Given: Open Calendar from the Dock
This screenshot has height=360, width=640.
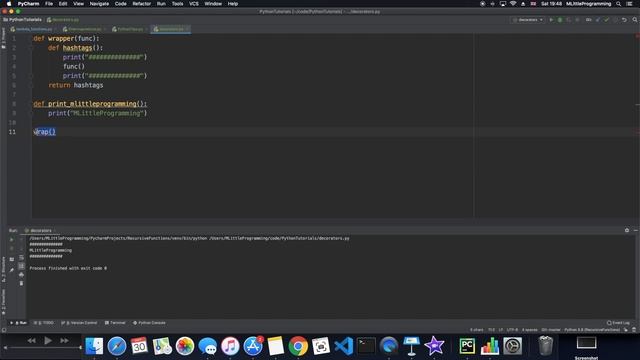Looking at the screenshot, I should 139,346.
